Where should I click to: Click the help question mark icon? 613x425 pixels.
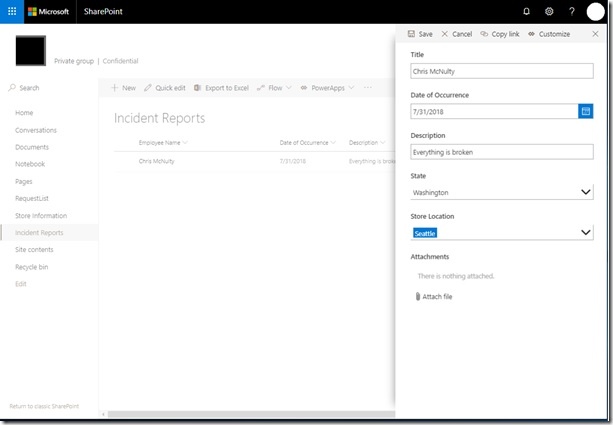pos(572,11)
